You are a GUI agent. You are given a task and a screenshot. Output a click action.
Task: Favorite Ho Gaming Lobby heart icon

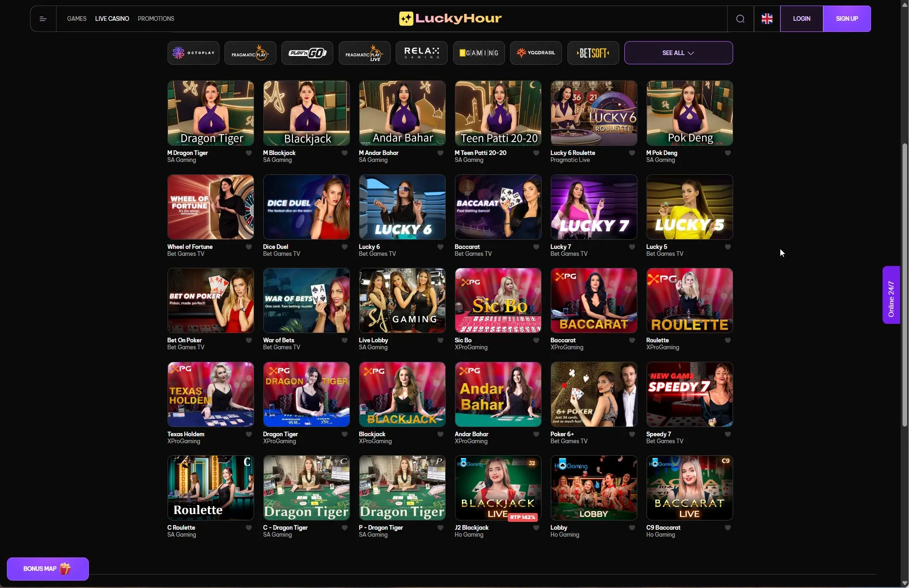(x=632, y=528)
